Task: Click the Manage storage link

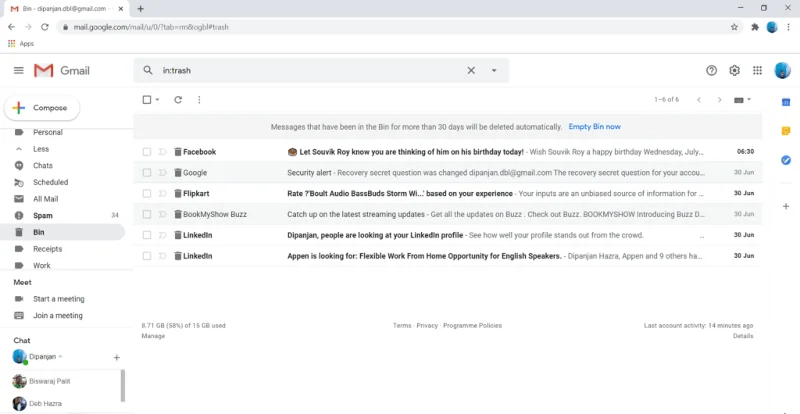Action: [153, 336]
